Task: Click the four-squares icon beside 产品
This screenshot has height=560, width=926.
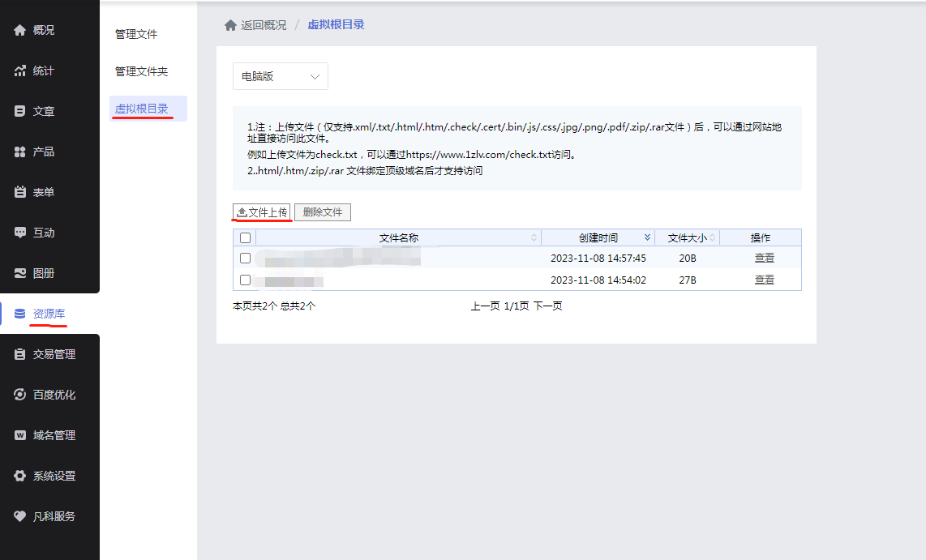Action: tap(20, 152)
